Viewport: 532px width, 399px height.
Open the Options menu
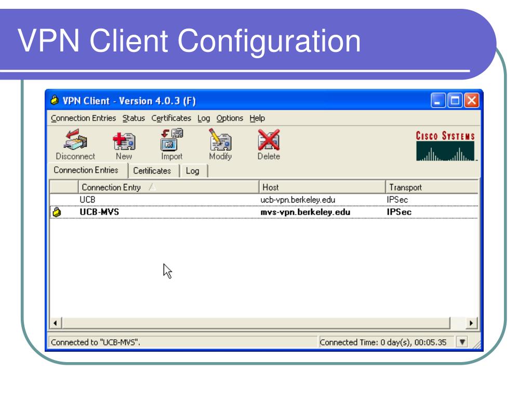(x=230, y=118)
